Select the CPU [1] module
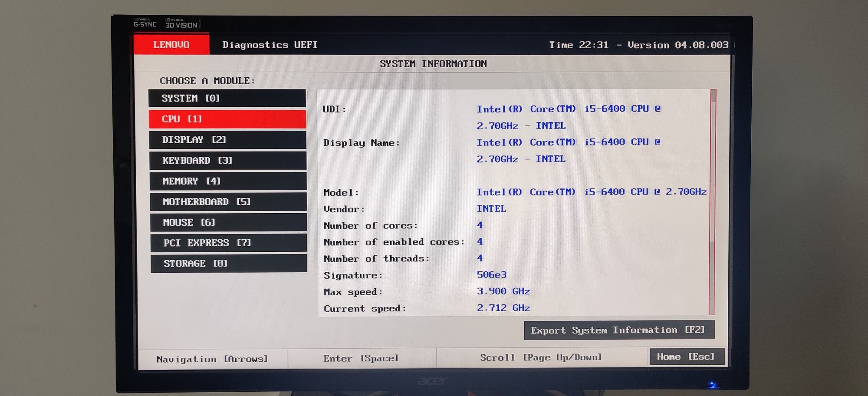Image resolution: width=868 pixels, height=396 pixels. pos(227,119)
